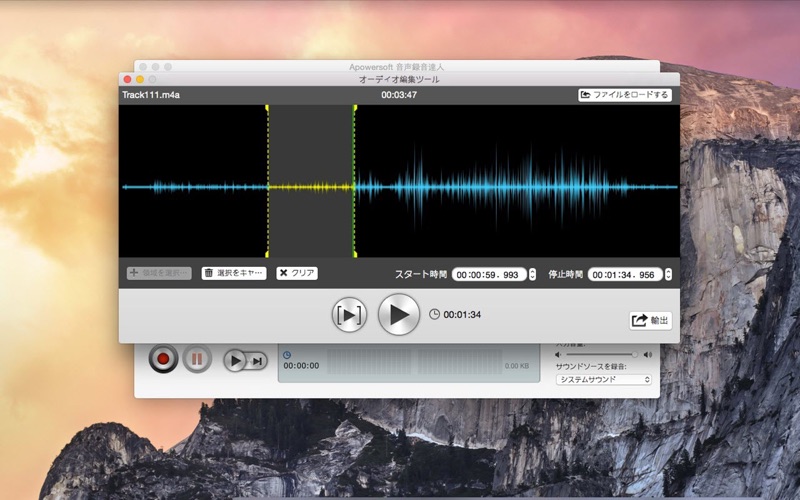This screenshot has width=800, height=500.
Task: Click the ファイルをロードする load file button
Action: point(624,95)
